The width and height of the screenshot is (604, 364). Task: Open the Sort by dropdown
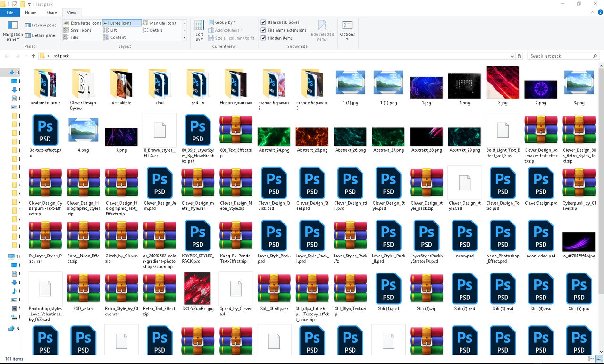[200, 31]
